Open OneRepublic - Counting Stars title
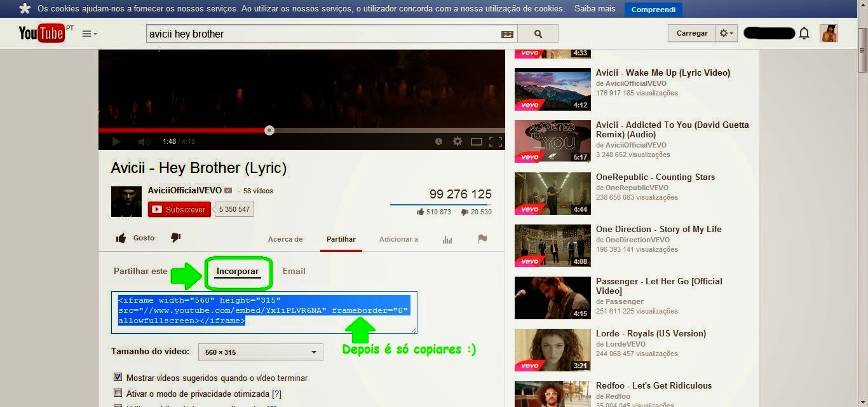 (655, 177)
